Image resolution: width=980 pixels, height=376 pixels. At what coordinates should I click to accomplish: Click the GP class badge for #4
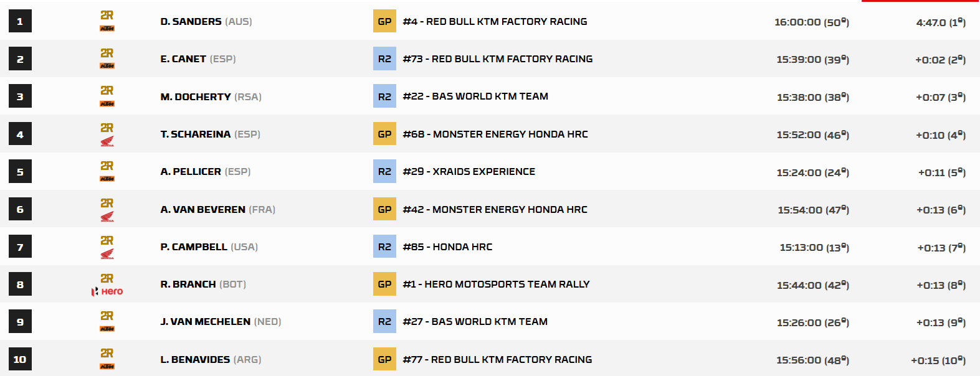[x=384, y=21]
